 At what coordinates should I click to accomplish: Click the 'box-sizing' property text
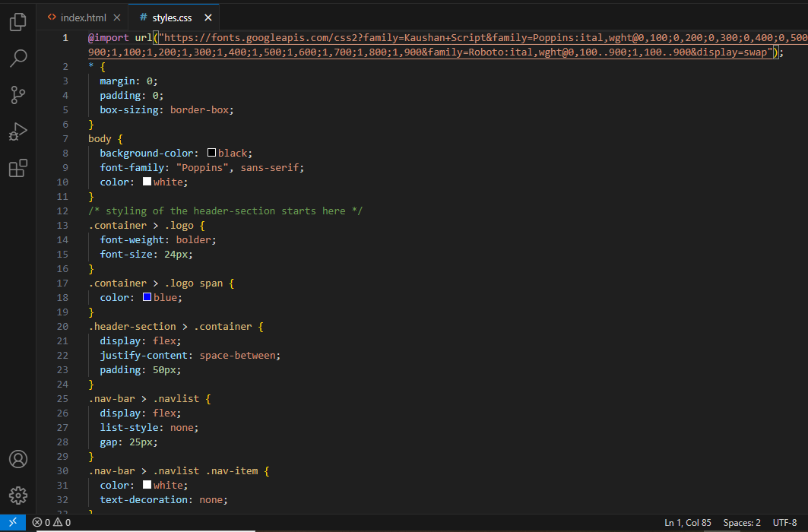click(128, 109)
